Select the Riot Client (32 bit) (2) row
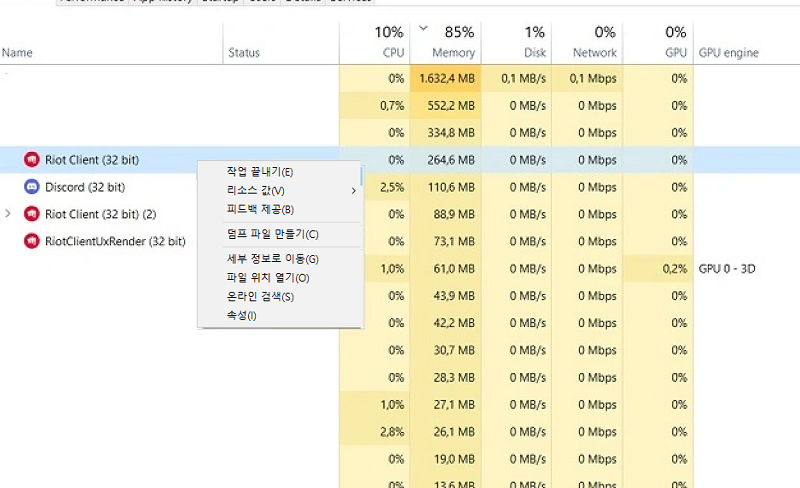Viewport: 800px width, 488px height. 101,214
